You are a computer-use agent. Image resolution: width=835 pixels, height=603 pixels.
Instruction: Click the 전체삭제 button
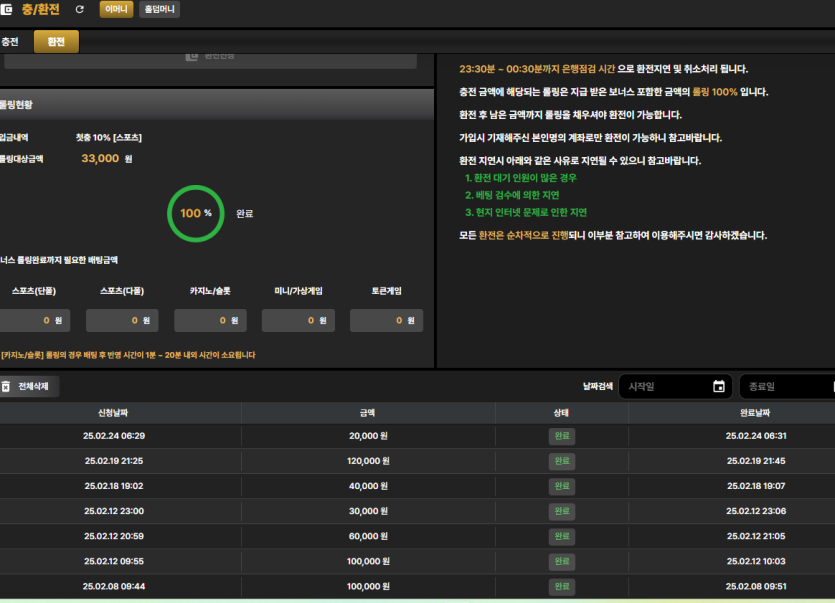tap(29, 386)
